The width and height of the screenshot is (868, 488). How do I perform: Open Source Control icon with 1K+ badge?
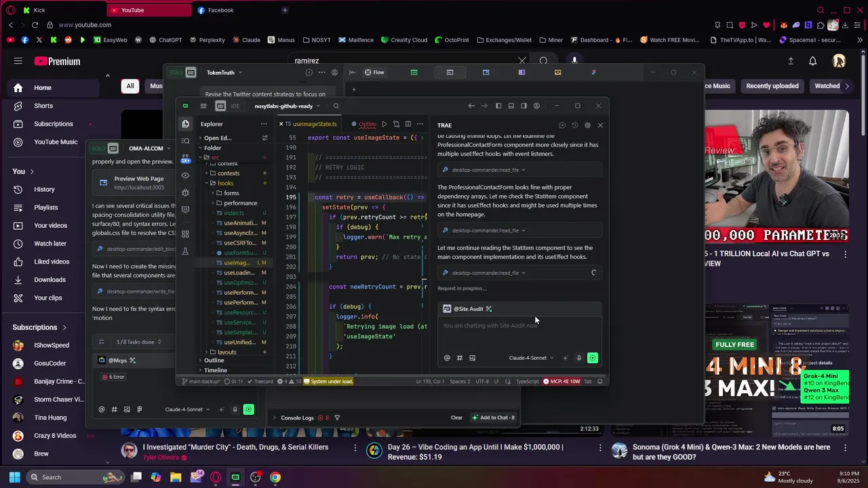coord(185,159)
